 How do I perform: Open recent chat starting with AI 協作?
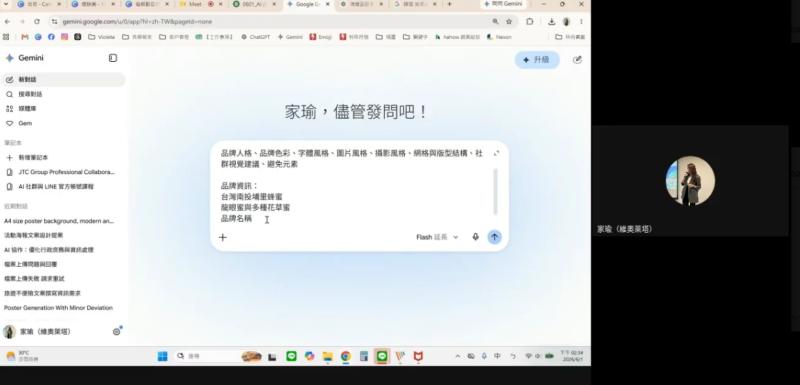(49, 250)
